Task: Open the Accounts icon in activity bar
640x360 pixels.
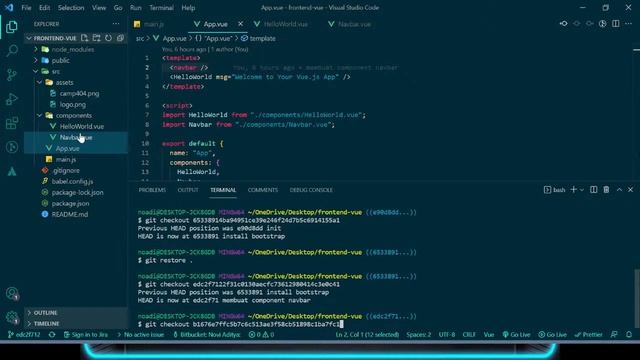Action: [12, 293]
